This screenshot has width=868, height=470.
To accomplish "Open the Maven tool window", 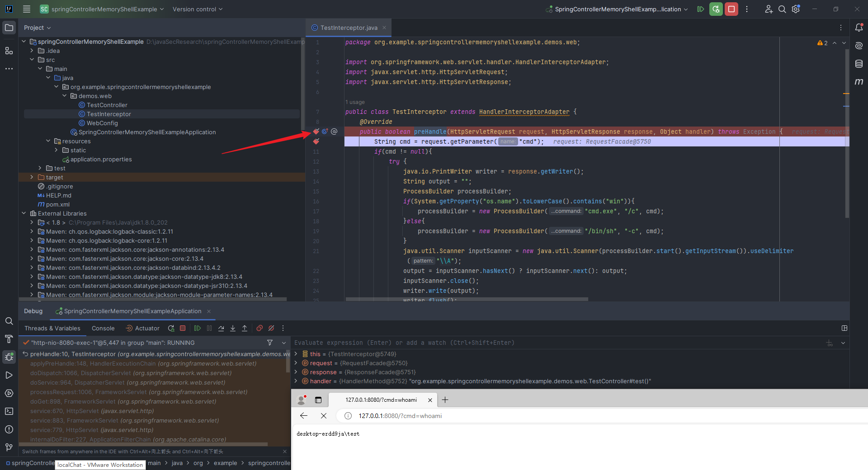I will click(x=859, y=82).
